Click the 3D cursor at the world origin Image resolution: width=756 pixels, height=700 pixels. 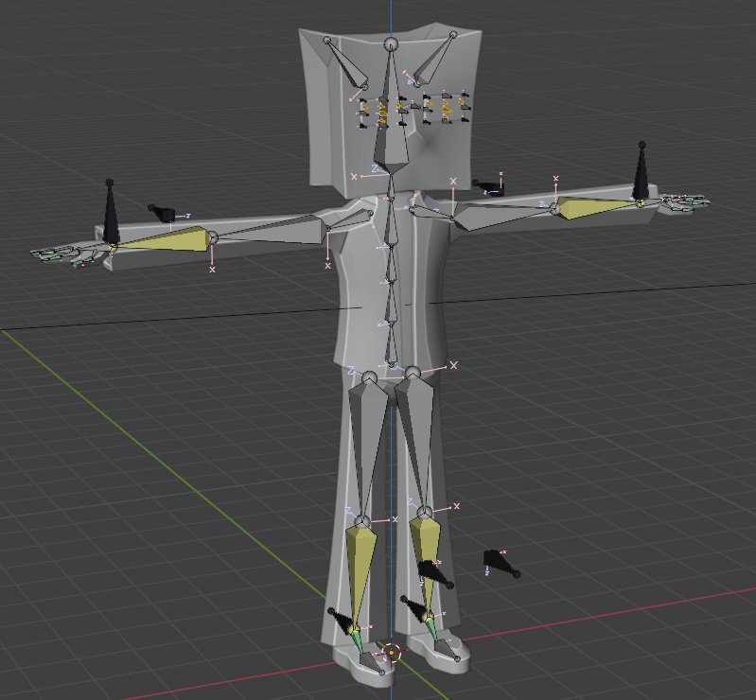[x=392, y=654]
